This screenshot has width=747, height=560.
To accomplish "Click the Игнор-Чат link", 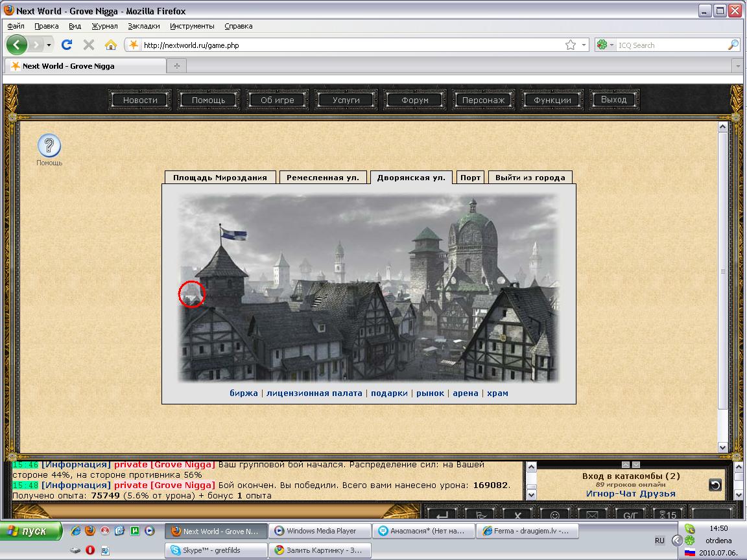I will [611, 493].
